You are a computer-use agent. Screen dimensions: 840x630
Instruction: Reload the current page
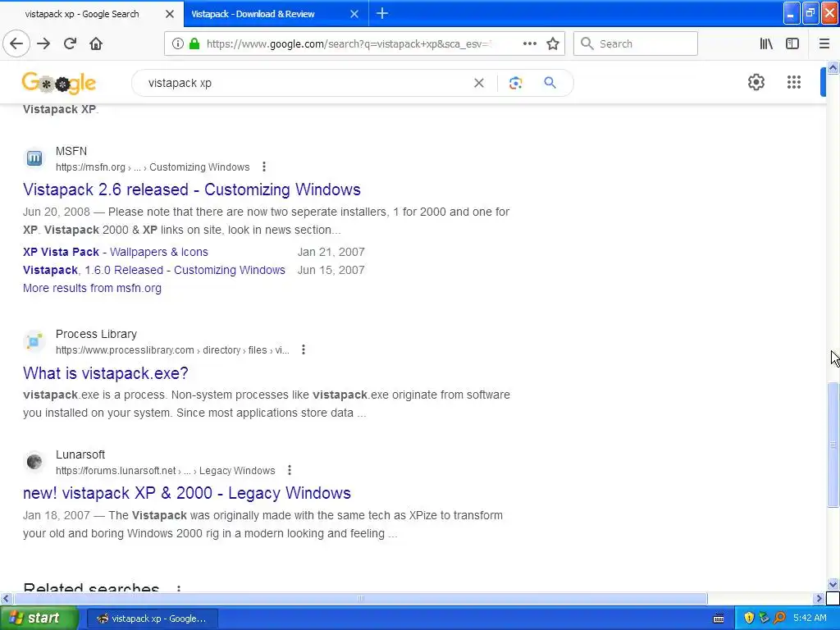coord(70,43)
